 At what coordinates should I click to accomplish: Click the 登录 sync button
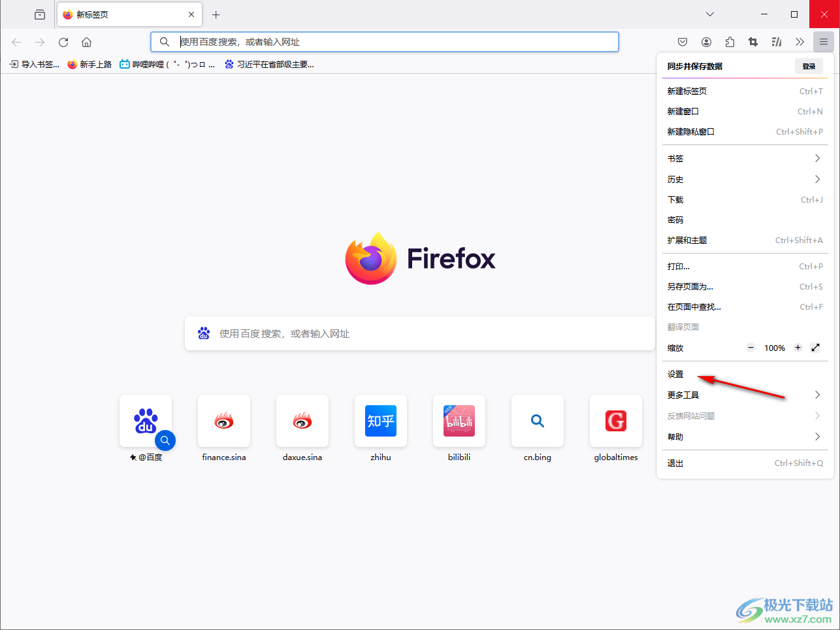[x=809, y=66]
